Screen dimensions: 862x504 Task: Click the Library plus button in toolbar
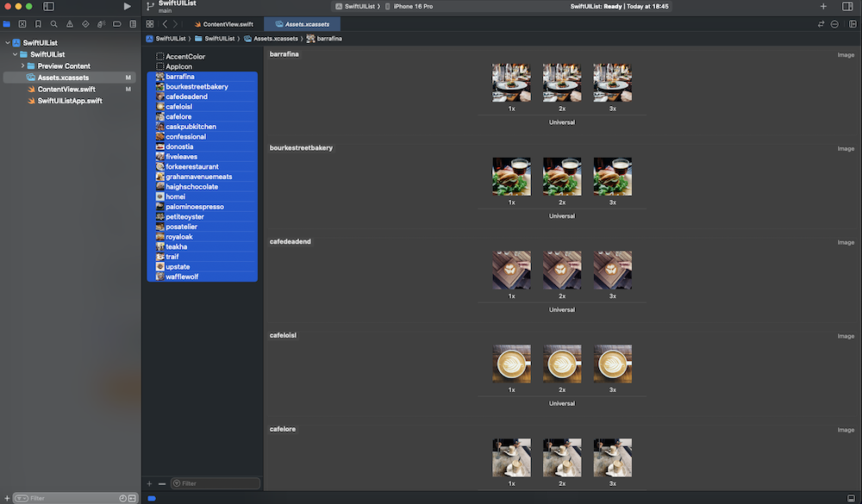point(823,6)
